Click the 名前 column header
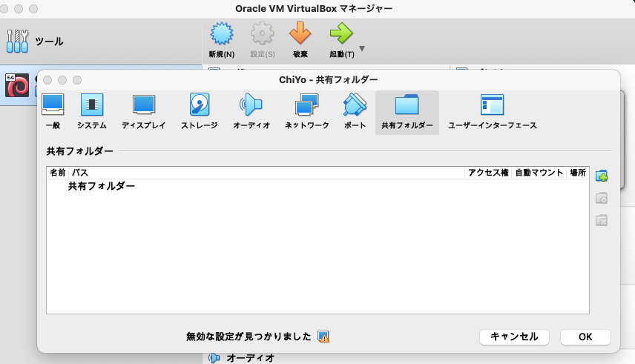Image resolution: width=635 pixels, height=364 pixels. (58, 173)
